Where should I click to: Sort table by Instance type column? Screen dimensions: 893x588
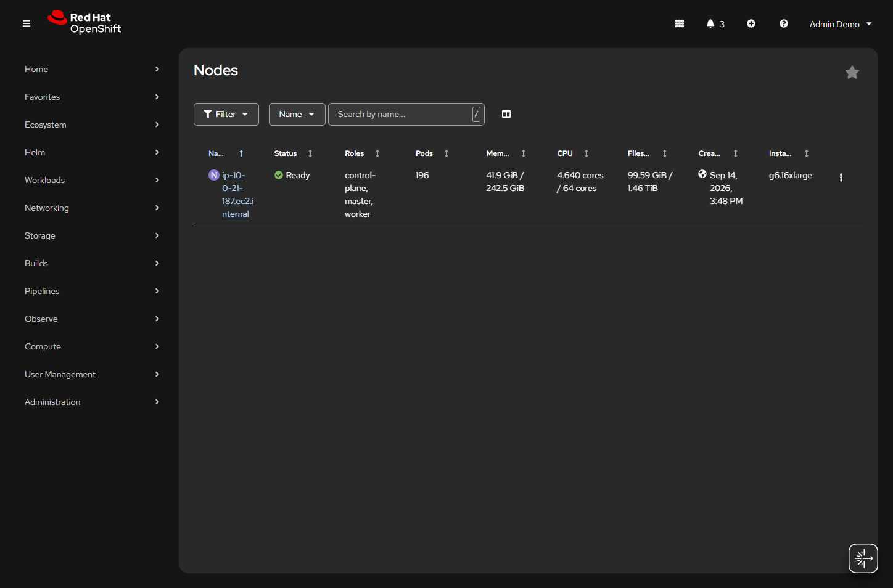[x=789, y=153]
